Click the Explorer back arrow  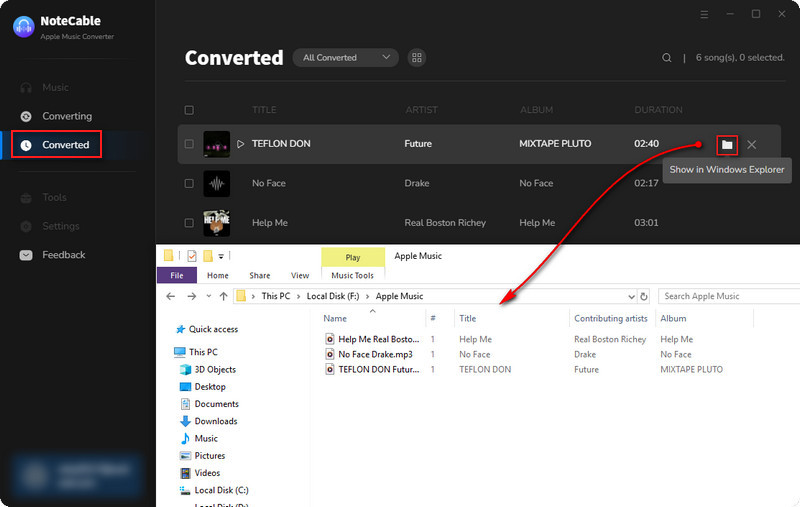click(171, 296)
